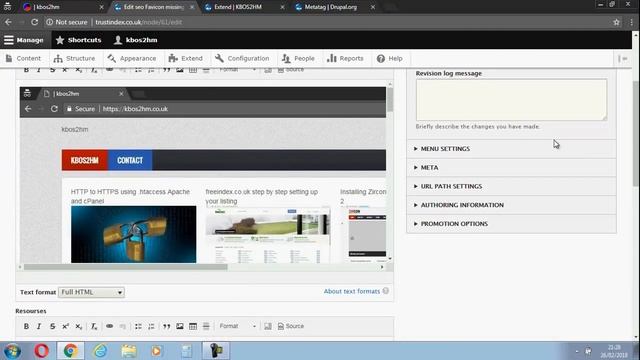The height and width of the screenshot is (360, 640).
Task: Click Show blocks icon in Resources toolbar
Action: click(x=268, y=326)
